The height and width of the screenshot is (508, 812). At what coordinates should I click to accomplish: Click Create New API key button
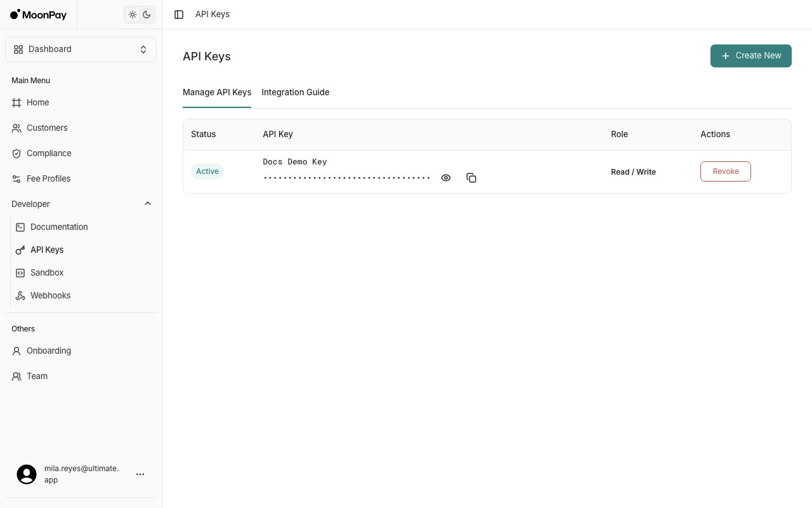click(751, 55)
